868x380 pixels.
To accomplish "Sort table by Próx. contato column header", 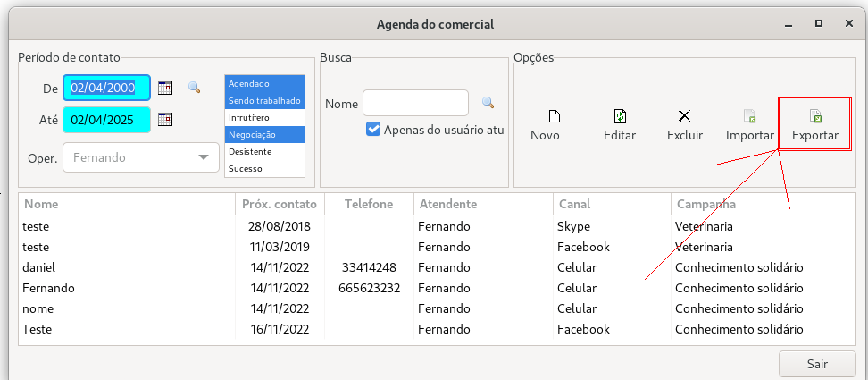I will point(280,204).
